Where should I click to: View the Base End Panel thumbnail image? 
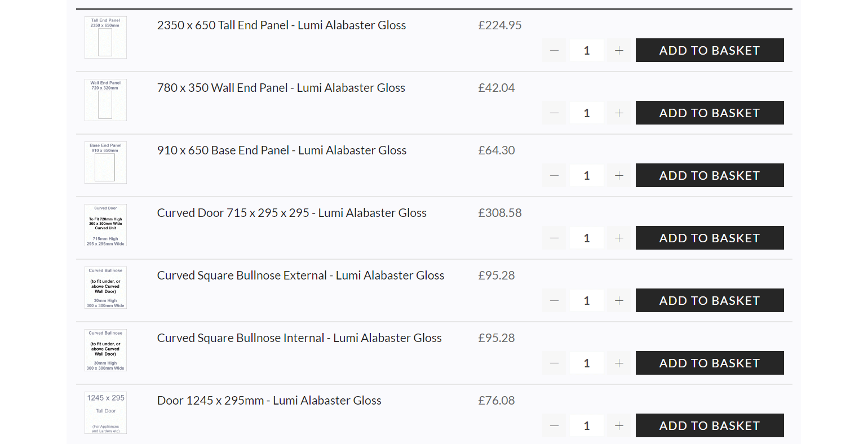tap(105, 162)
